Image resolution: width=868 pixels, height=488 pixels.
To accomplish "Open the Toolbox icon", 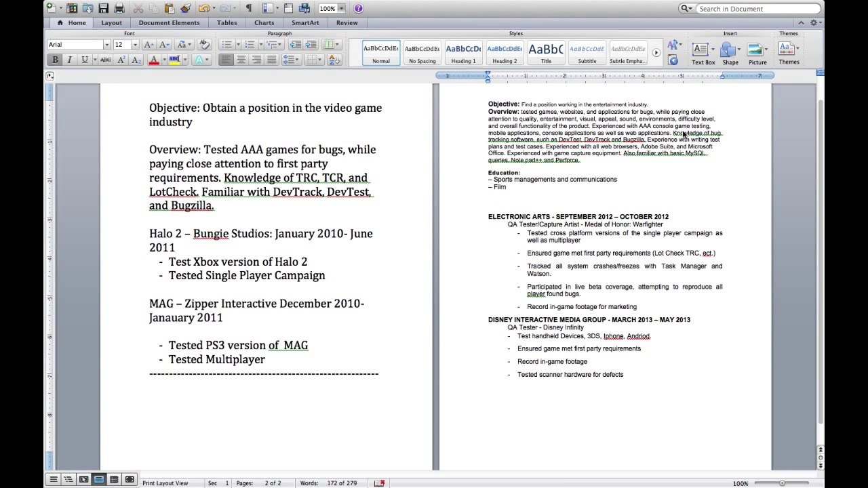I will point(288,8).
